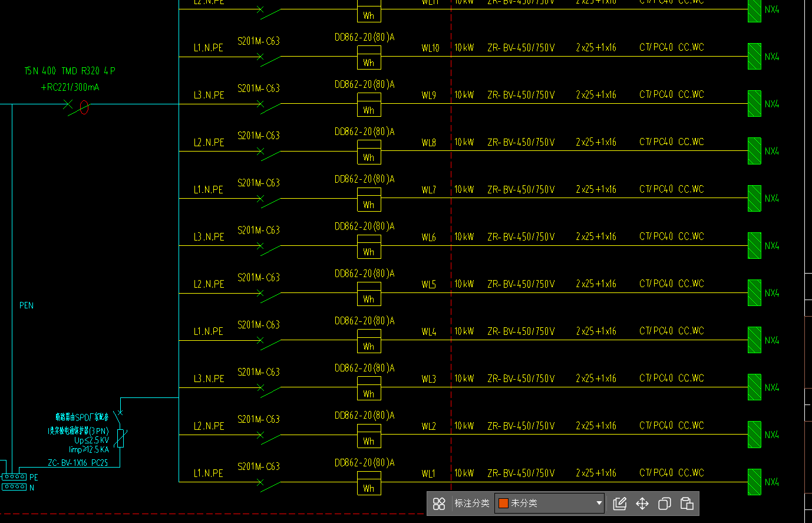The image size is (812, 523).
Task: Select the WL7 circuit label
Action: coord(429,190)
